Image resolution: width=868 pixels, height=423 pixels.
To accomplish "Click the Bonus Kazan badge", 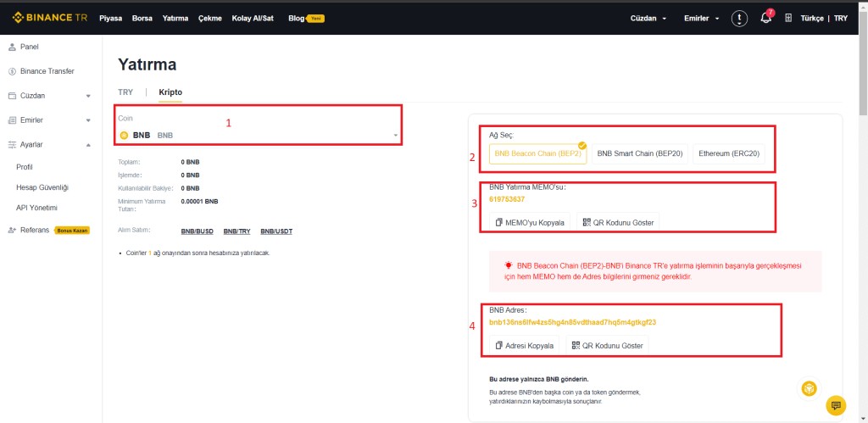I will (x=72, y=231).
